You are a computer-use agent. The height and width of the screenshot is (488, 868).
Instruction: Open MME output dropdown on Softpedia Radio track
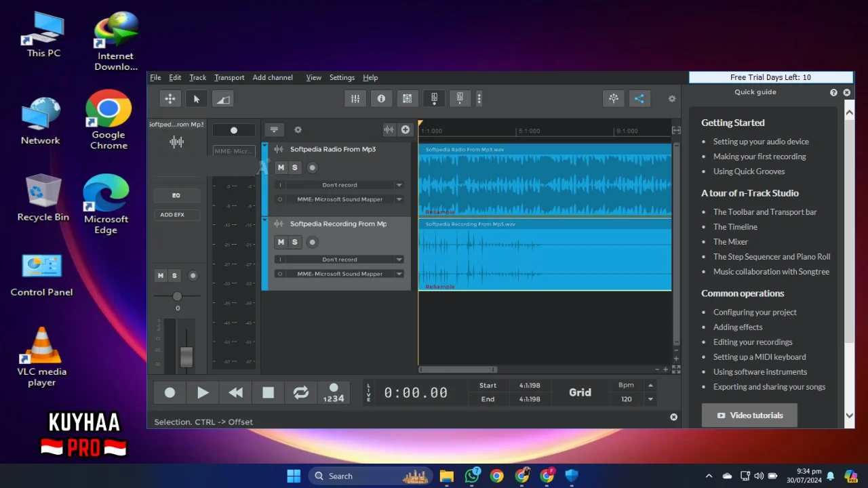(339, 199)
